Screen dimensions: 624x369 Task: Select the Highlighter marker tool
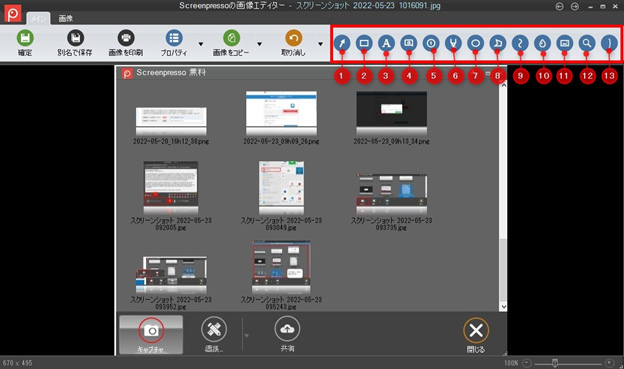pos(453,43)
